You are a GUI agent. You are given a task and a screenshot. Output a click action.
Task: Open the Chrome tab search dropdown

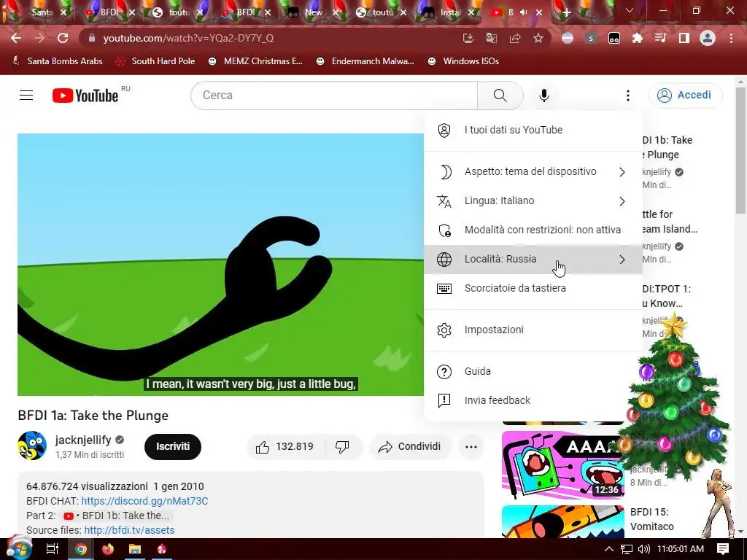630,10
